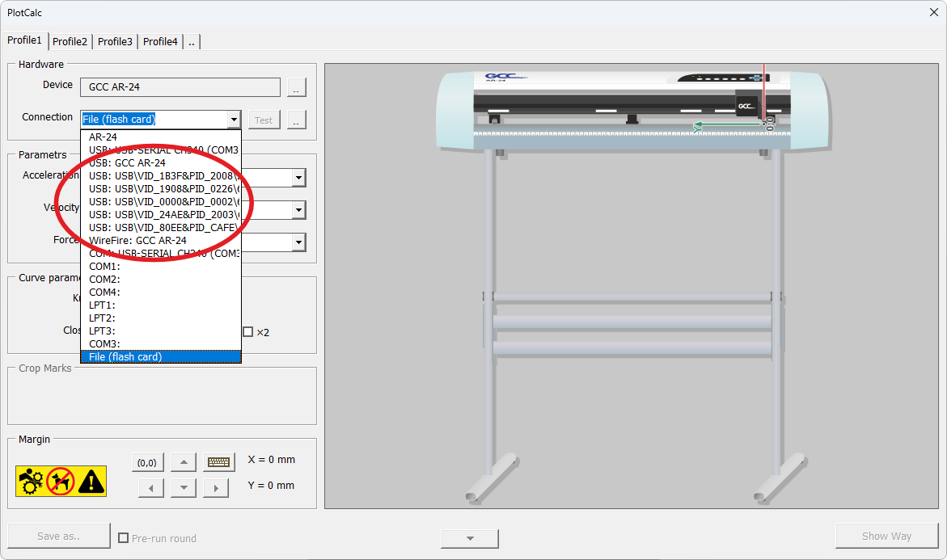Nudge margin up with the up arrow
Image resolution: width=947 pixels, height=560 pixels.
coord(184,462)
